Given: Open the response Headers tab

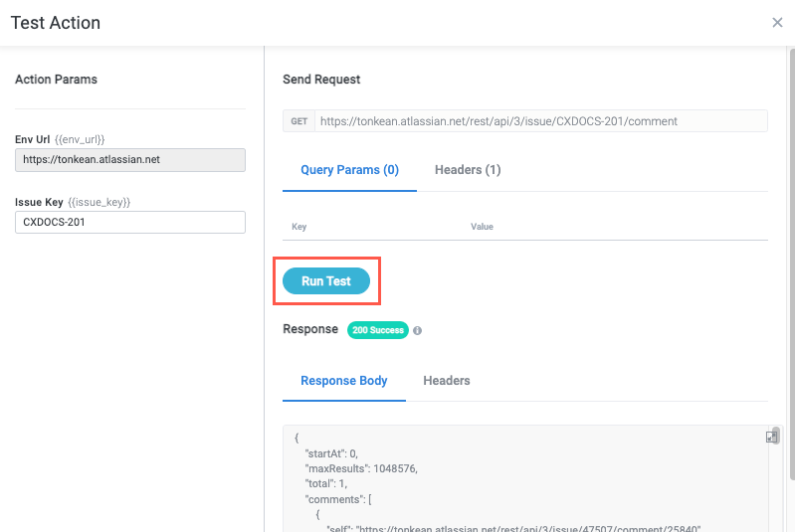Looking at the screenshot, I should pos(446,381).
